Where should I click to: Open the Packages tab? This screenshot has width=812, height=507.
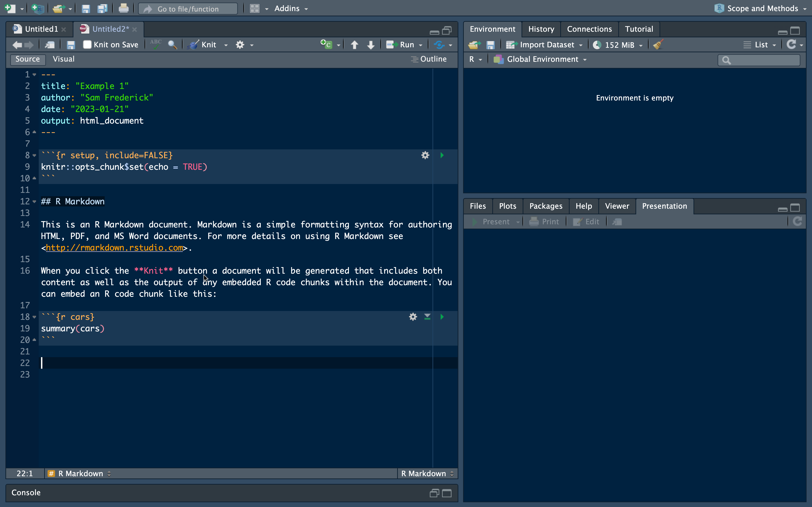click(x=546, y=206)
